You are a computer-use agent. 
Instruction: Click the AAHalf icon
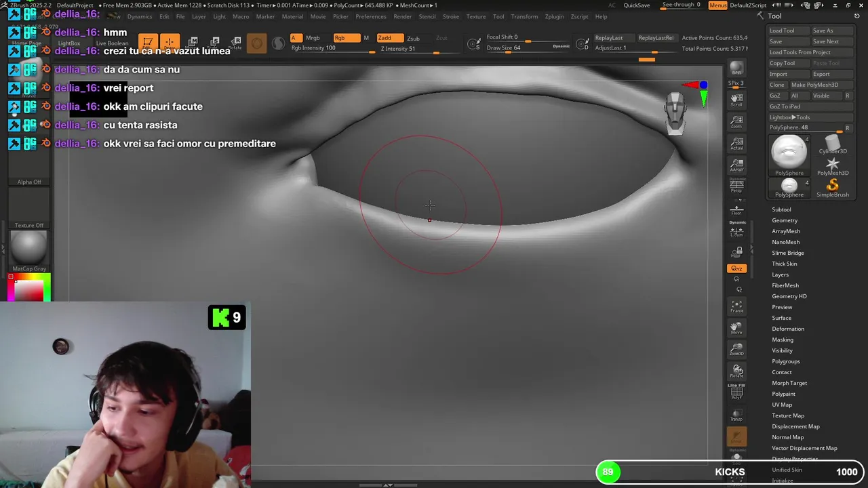pos(736,166)
